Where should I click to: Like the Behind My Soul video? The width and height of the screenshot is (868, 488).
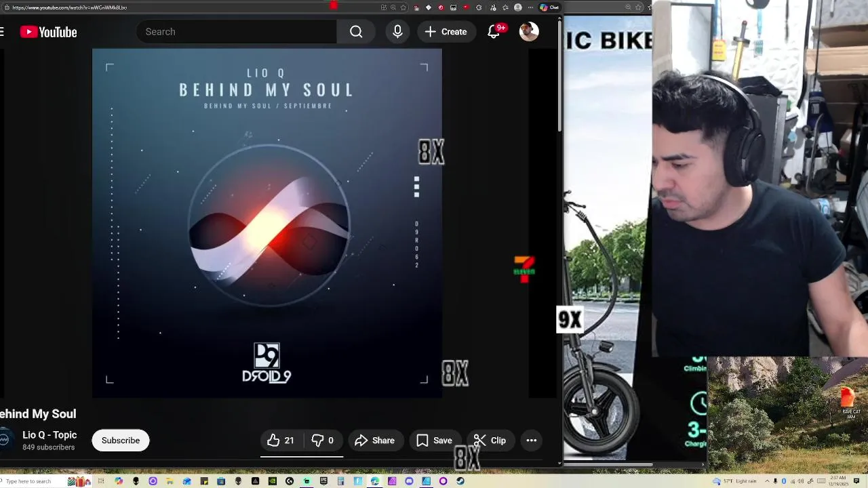point(281,441)
